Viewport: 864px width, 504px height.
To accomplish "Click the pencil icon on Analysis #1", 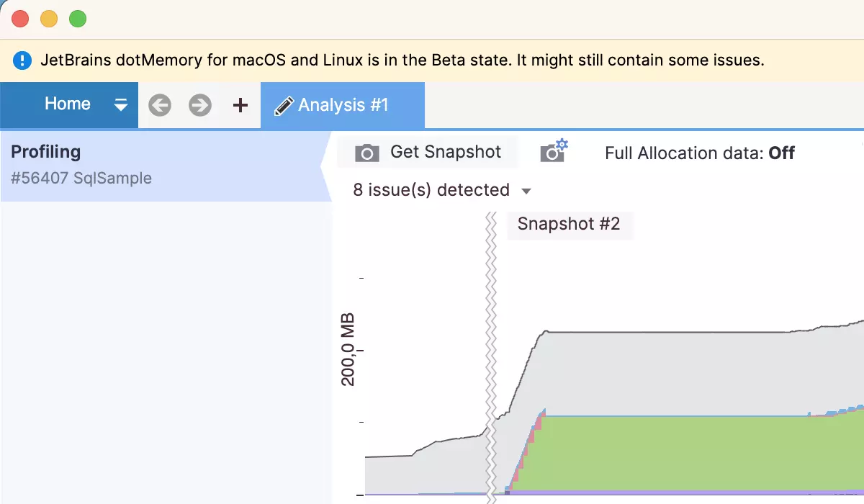I will pos(284,106).
